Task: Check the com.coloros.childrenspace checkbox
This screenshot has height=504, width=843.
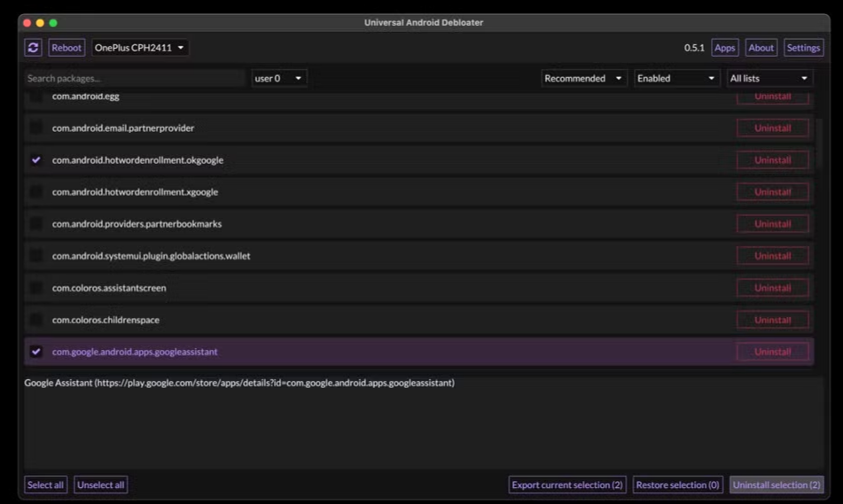Action: [x=36, y=320]
